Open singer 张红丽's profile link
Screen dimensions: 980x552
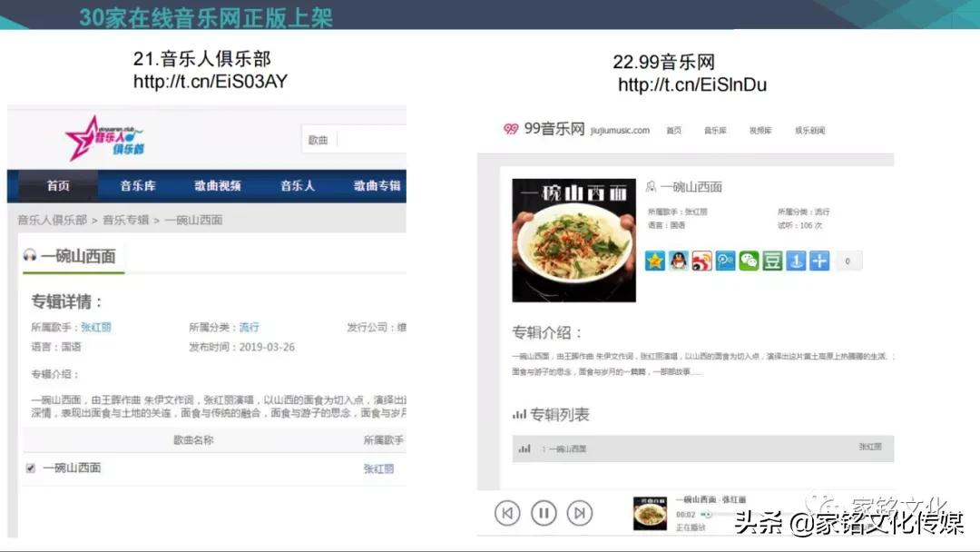coord(93,328)
